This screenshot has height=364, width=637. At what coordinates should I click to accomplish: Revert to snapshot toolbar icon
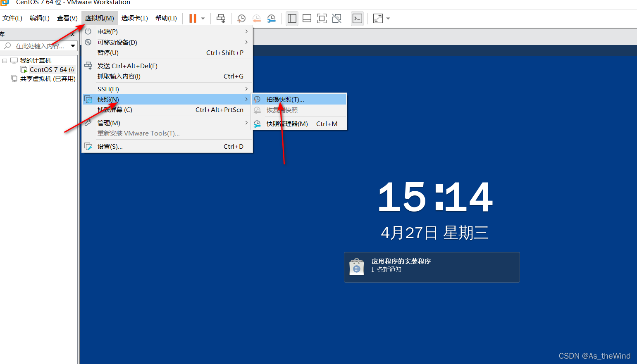(x=256, y=18)
